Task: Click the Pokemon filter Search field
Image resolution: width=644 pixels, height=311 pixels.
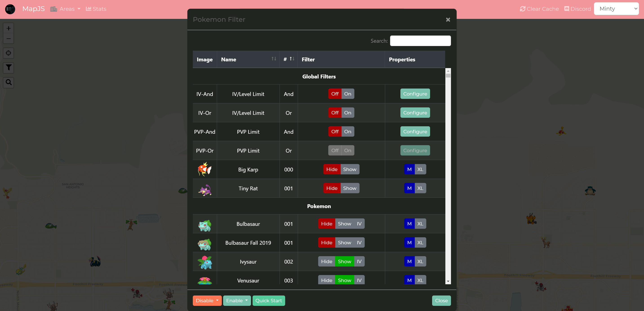Action: [420, 41]
